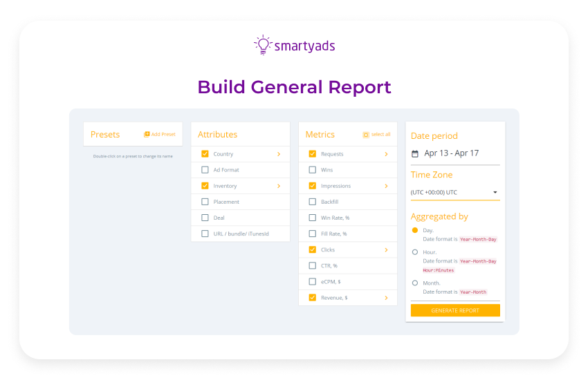This screenshot has width=588, height=380.
Task: Expand the Revenue, $ metric chevron
Action: (x=386, y=298)
